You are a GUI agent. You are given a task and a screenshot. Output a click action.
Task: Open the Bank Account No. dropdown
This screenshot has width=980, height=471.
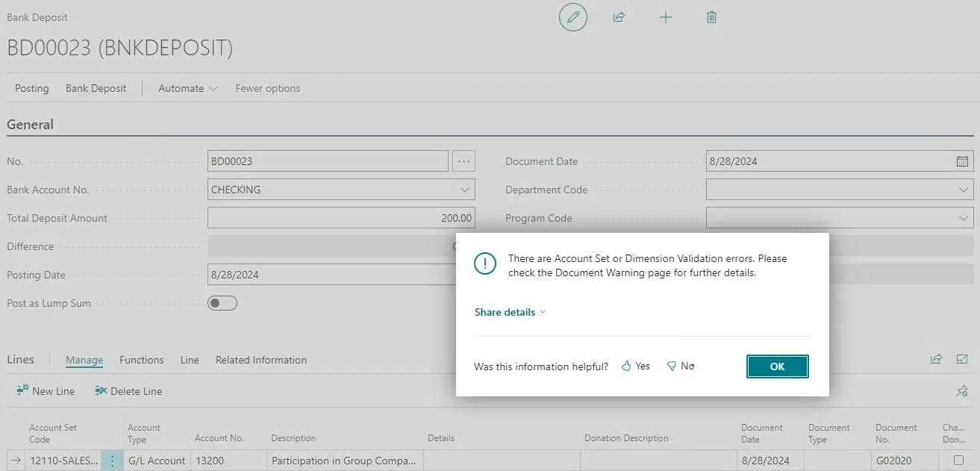point(466,189)
